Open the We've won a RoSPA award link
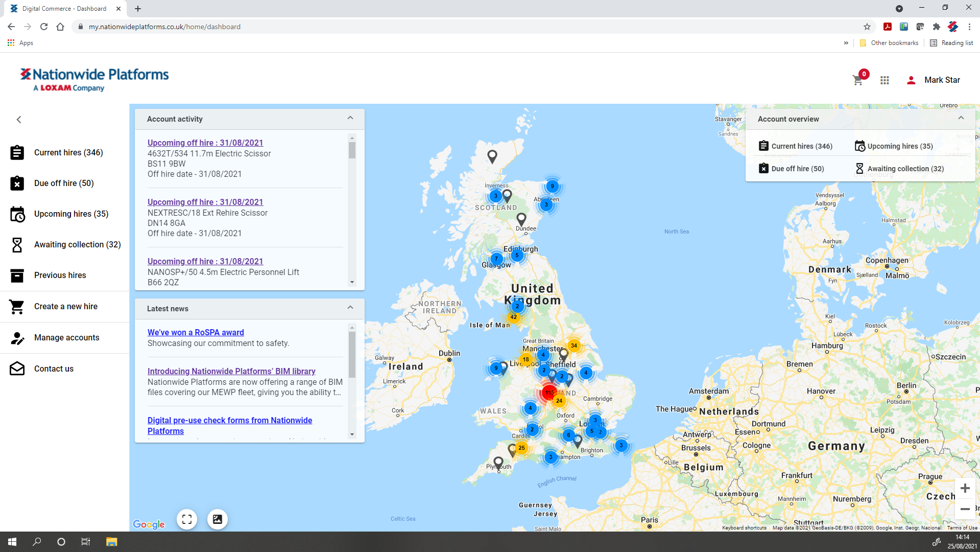This screenshot has height=552, width=980. pyautogui.click(x=196, y=332)
